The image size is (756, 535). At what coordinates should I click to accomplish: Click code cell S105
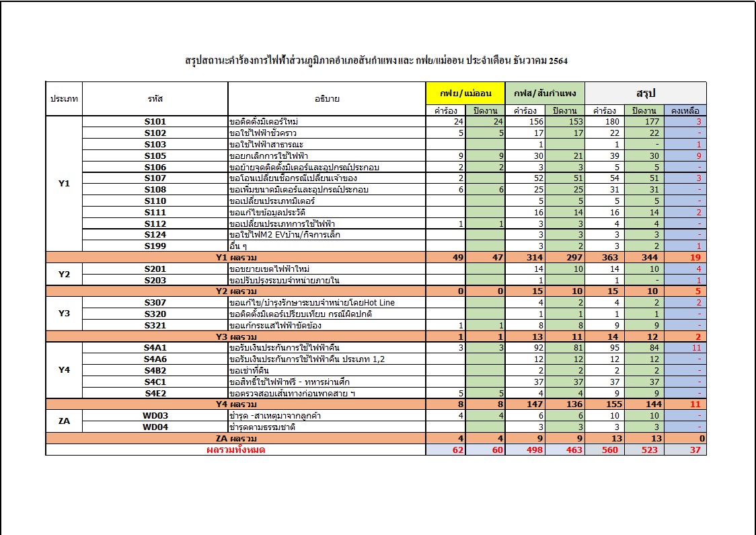point(155,156)
